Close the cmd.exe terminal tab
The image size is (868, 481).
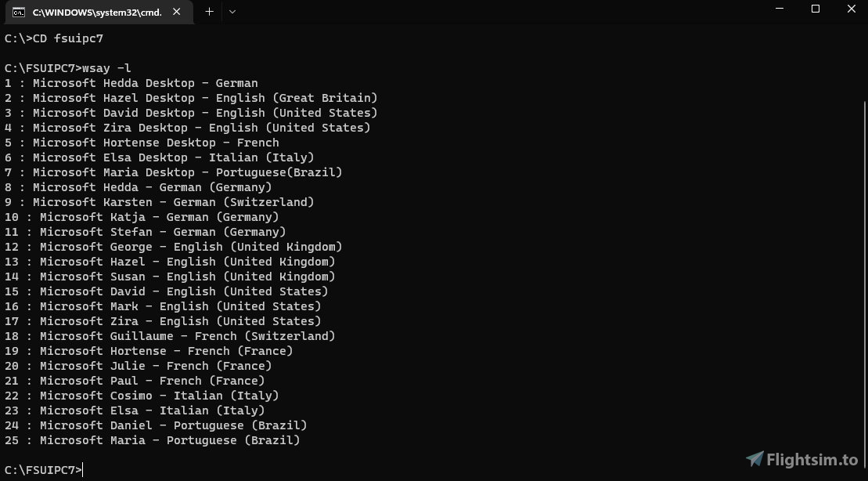pyautogui.click(x=179, y=12)
